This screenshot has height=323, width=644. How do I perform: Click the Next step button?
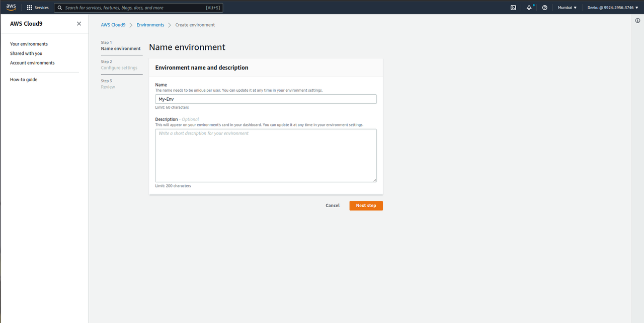(x=366, y=206)
